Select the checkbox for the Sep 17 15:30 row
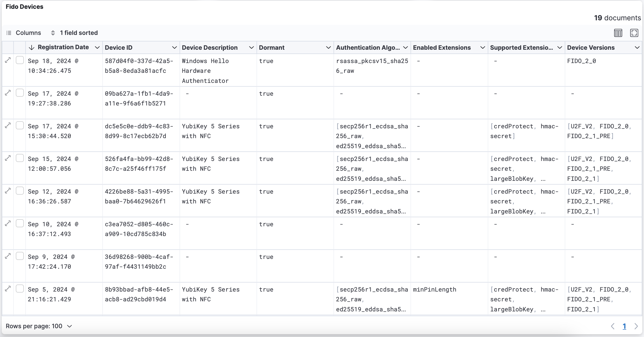This screenshot has height=337, width=644. [20, 125]
